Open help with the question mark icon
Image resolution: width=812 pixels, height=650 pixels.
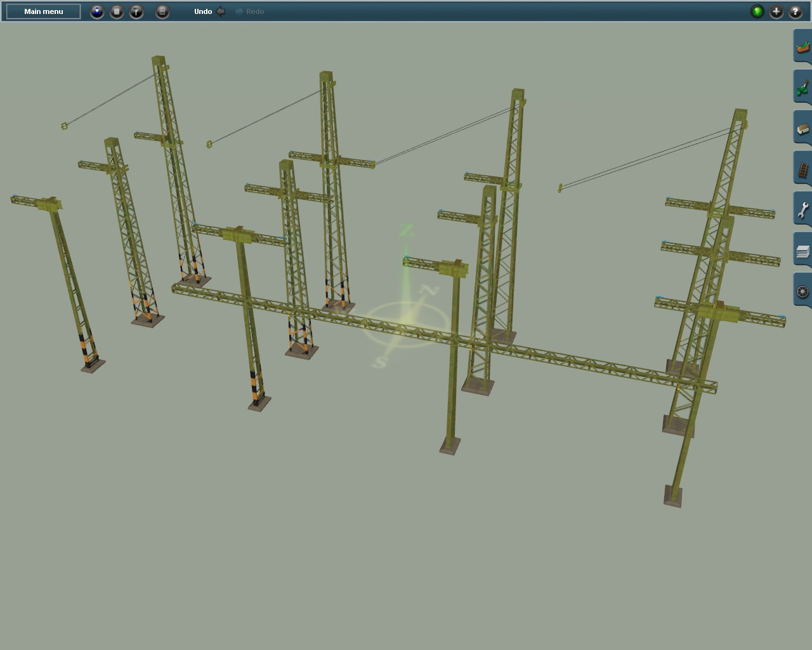(x=796, y=11)
